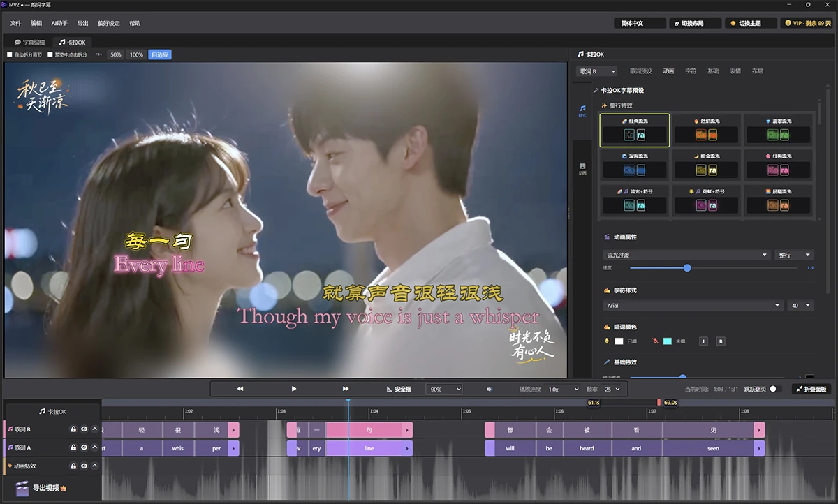Enable the 预览中点击拆分 checkbox
The width and height of the screenshot is (838, 504).
point(50,54)
